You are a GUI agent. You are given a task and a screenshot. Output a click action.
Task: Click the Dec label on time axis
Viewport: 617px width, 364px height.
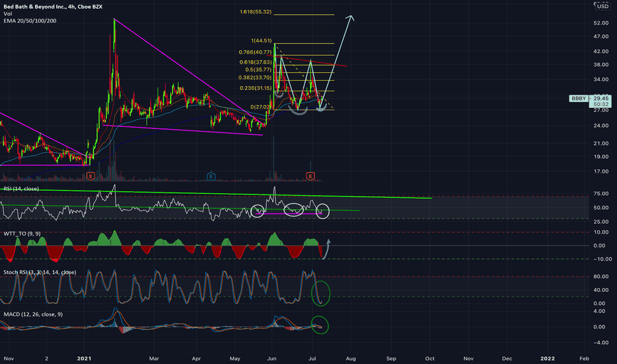tap(507, 359)
